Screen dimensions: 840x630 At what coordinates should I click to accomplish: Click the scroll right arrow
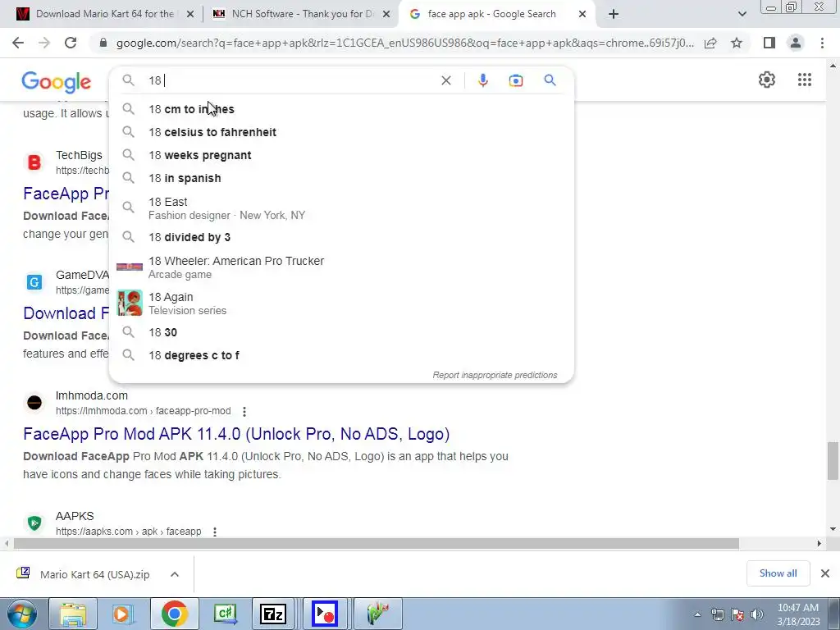click(x=819, y=544)
